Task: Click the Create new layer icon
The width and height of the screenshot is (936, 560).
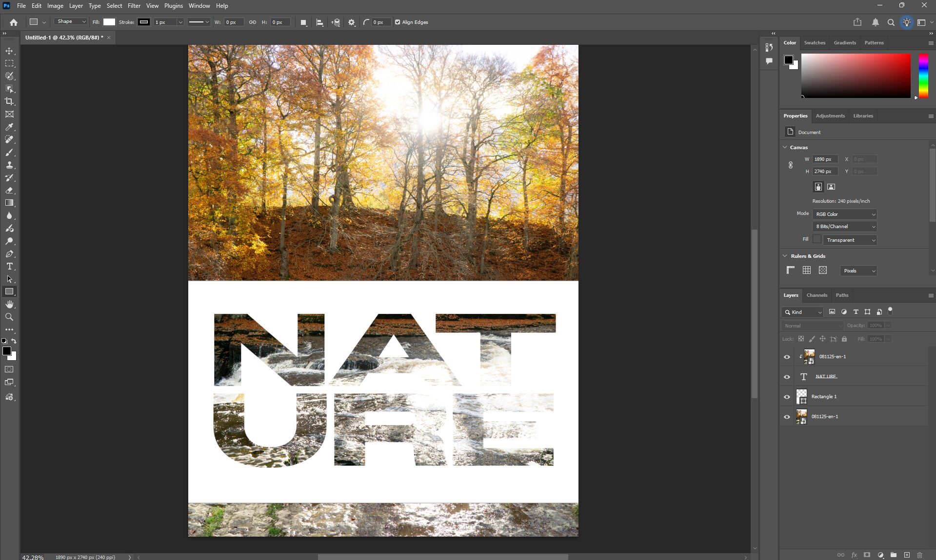Action: click(907, 555)
